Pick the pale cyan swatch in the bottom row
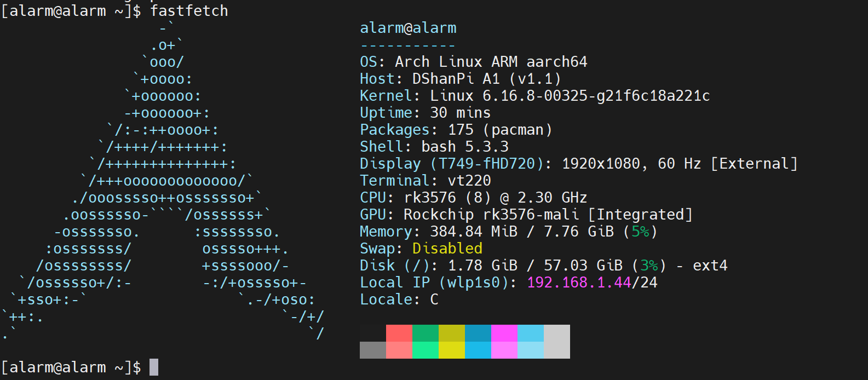Viewport: 868px width, 380px height. tap(531, 350)
